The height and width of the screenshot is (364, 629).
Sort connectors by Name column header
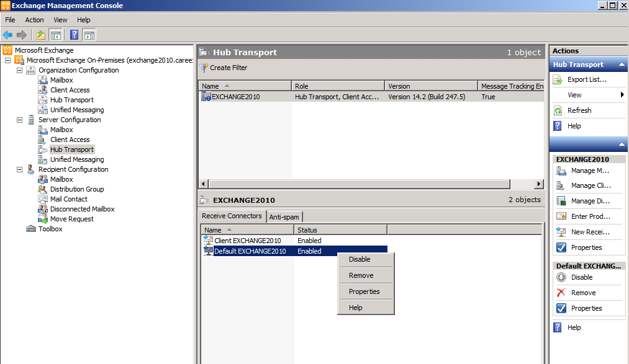click(247, 230)
